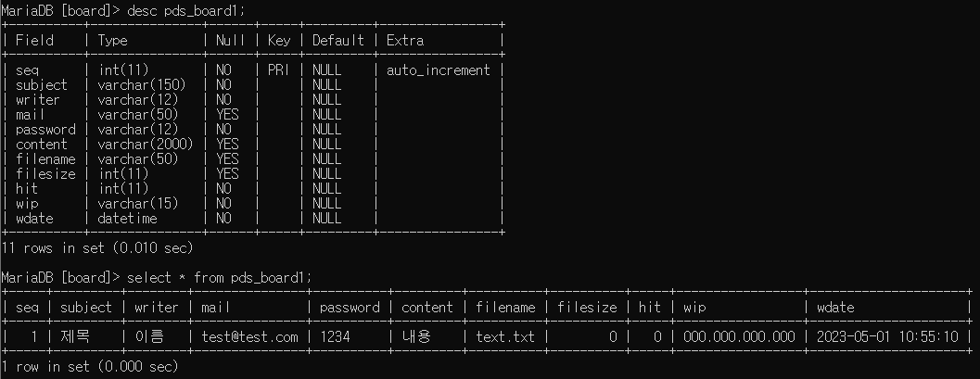Click the 'select * from pds_board1;' command
The image size is (980, 379).
pyautogui.click(x=219, y=277)
